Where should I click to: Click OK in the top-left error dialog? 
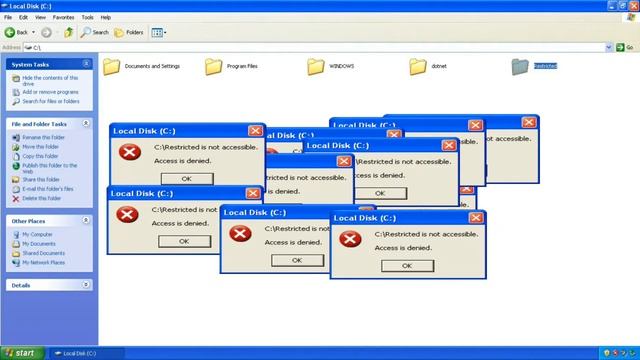[x=187, y=179]
